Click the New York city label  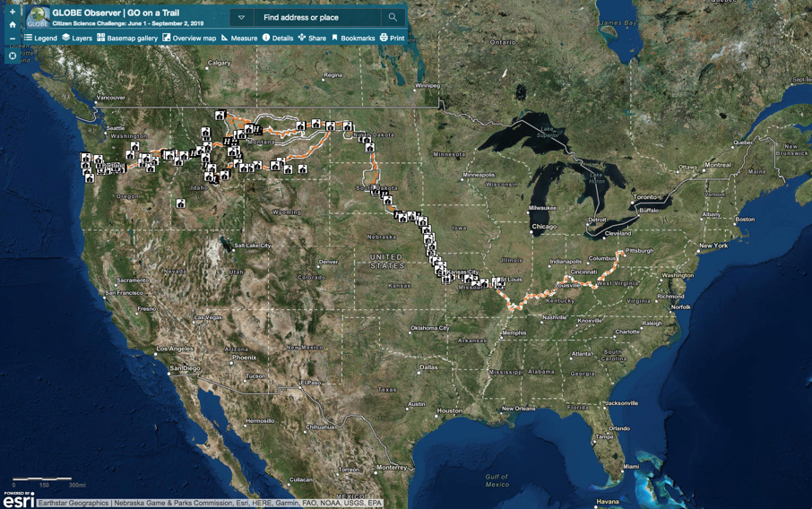point(713,246)
